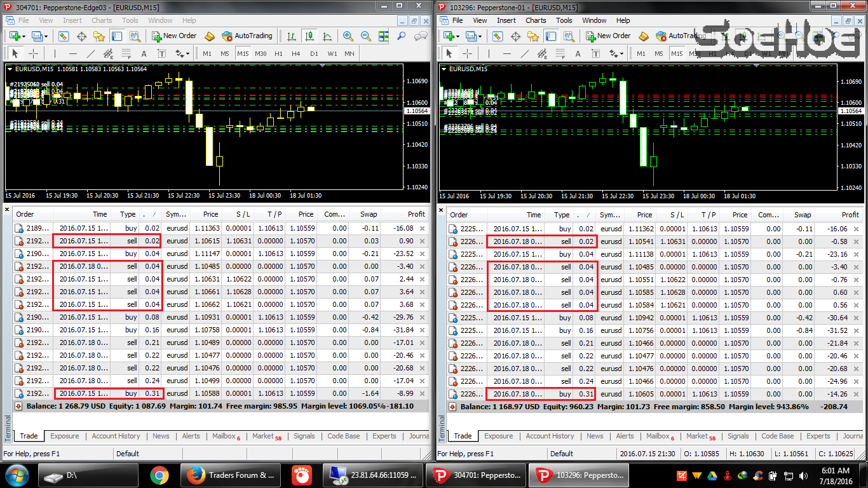Click New Order in the left window
This screenshot has width=868, height=488.
click(x=175, y=36)
